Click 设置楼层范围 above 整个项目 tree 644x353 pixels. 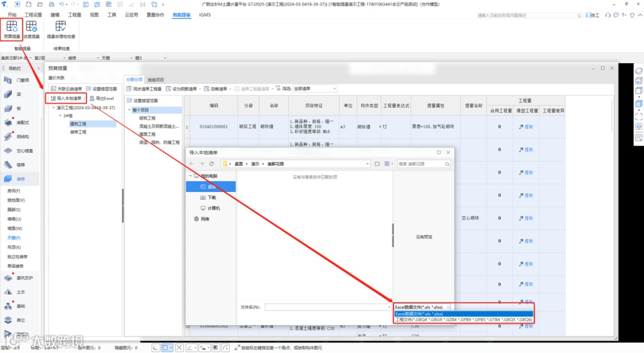[x=143, y=101]
